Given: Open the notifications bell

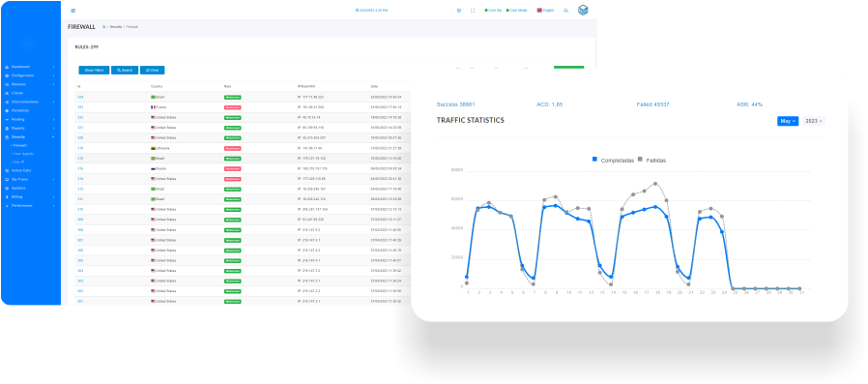Looking at the screenshot, I should (565, 11).
